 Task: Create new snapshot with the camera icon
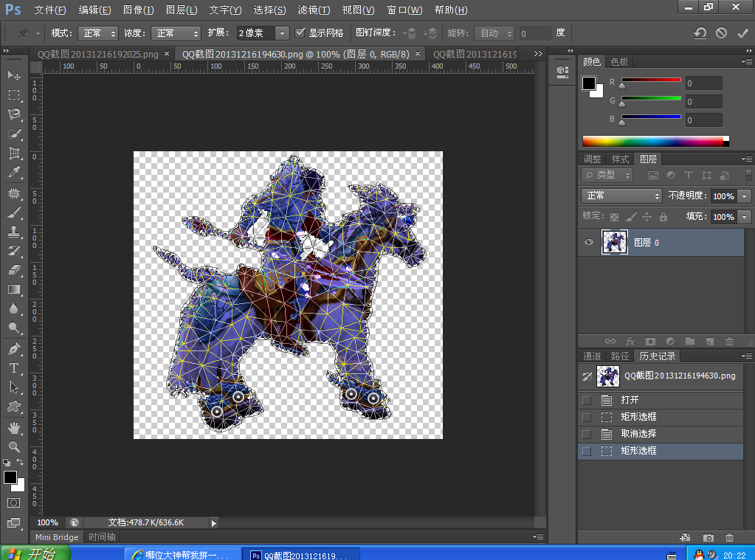[x=709, y=537]
